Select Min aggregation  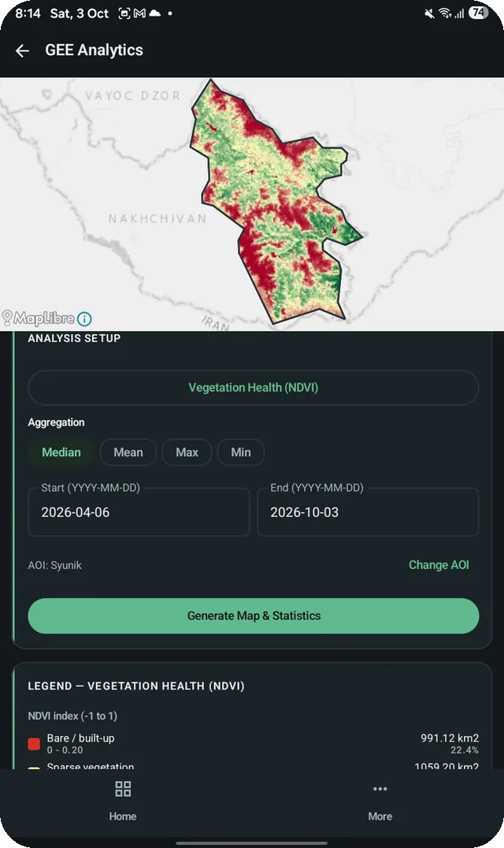click(241, 452)
